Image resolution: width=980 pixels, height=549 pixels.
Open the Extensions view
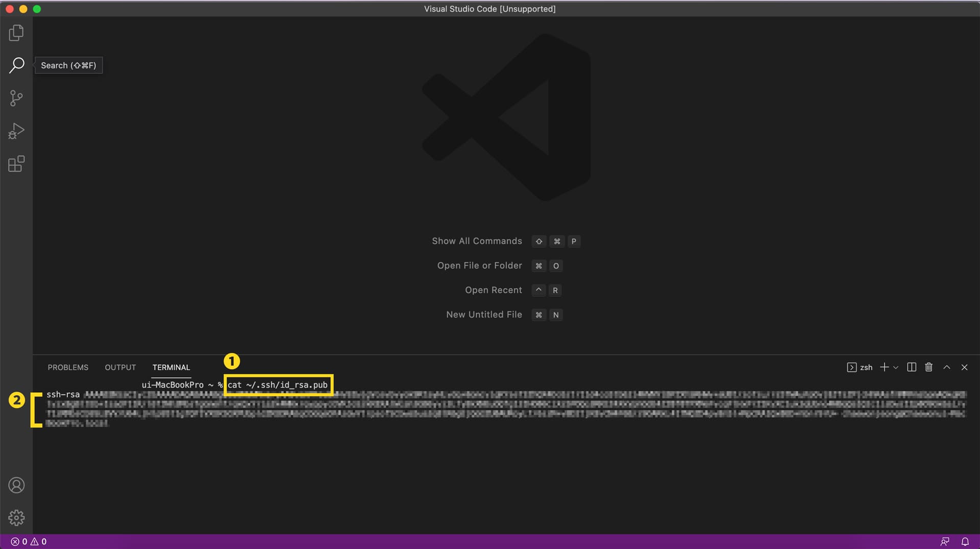pos(16,163)
